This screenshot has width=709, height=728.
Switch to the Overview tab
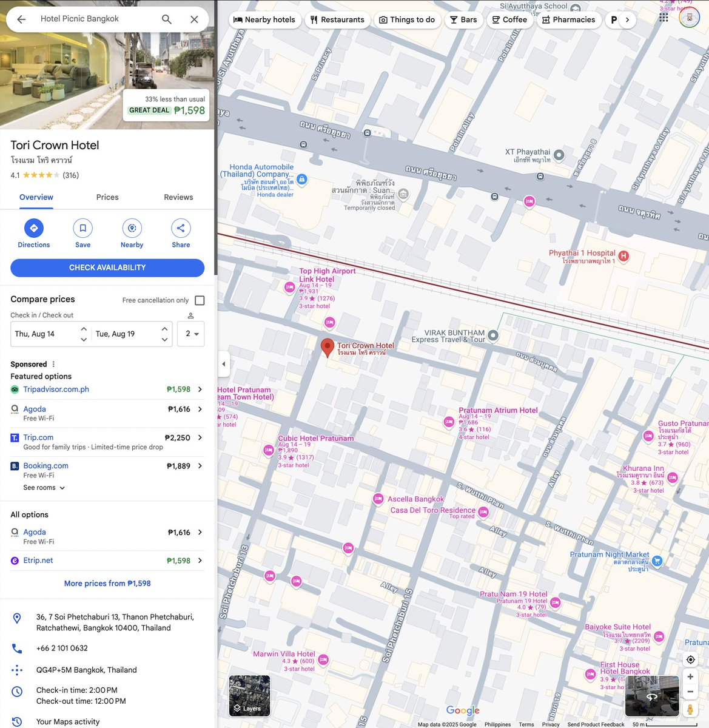coord(36,197)
